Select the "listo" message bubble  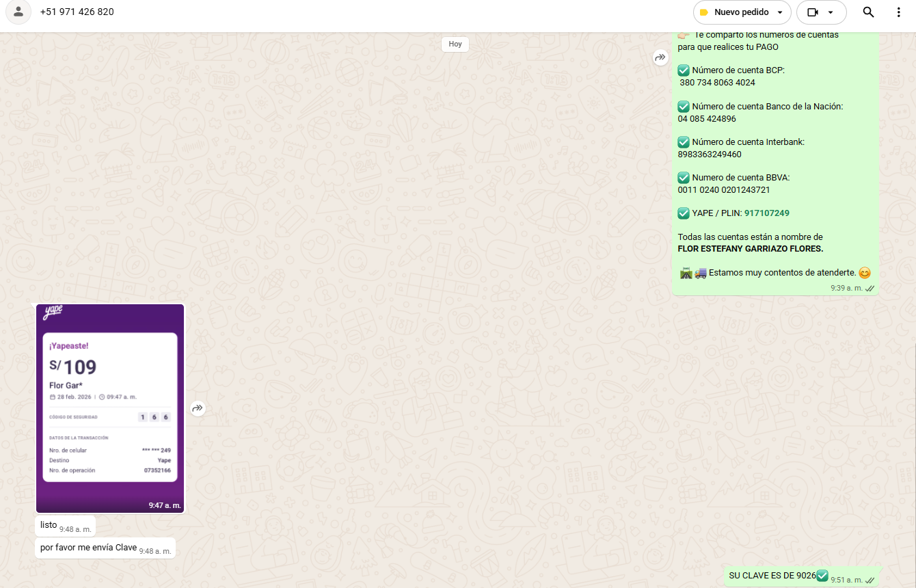point(49,525)
